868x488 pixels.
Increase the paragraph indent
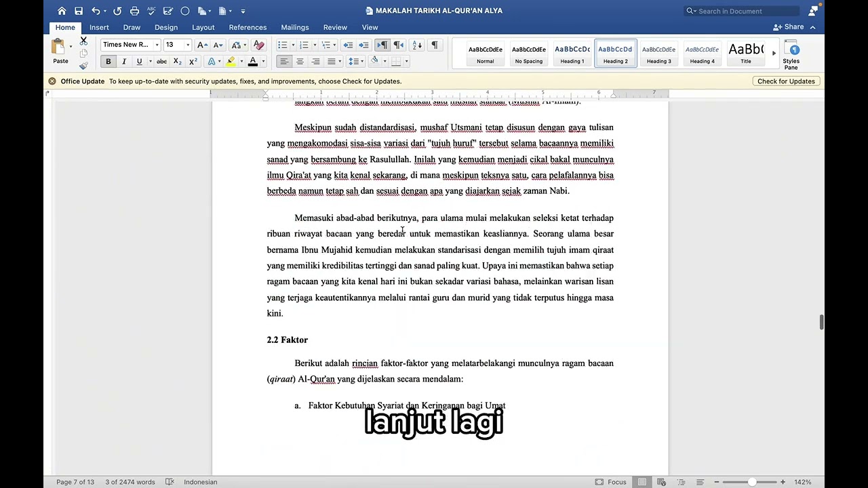pyautogui.click(x=363, y=45)
